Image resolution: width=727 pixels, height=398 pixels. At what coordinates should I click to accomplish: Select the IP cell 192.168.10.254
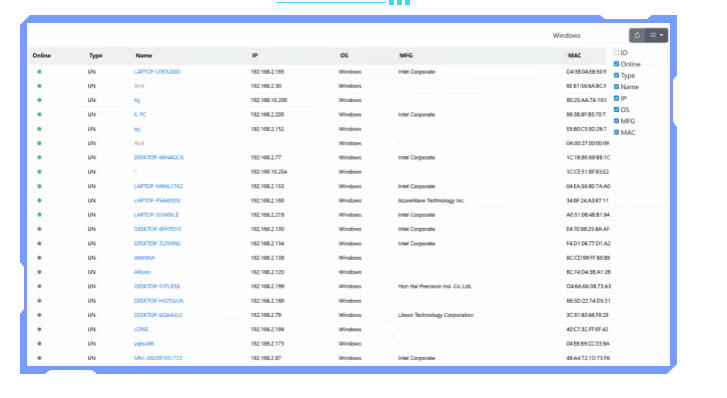click(x=269, y=172)
